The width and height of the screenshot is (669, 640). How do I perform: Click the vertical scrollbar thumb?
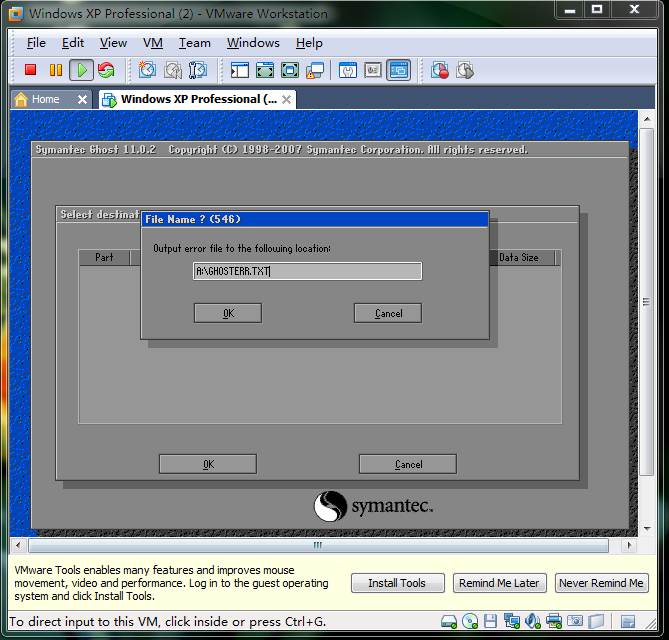647,302
